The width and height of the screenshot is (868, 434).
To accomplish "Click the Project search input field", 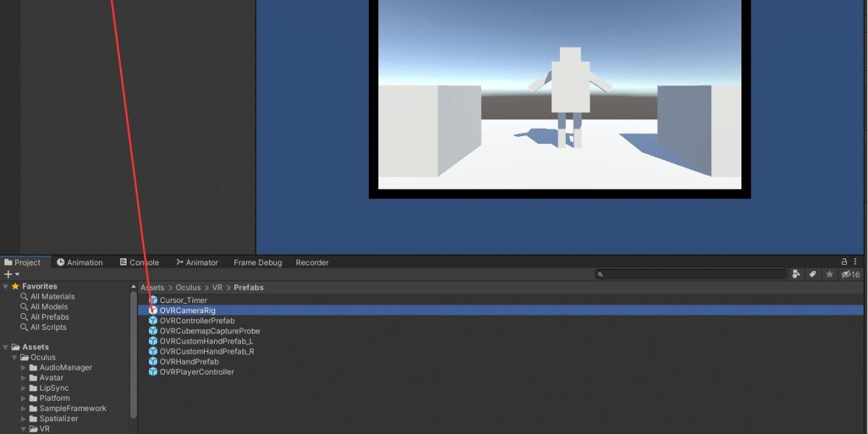I will point(691,274).
